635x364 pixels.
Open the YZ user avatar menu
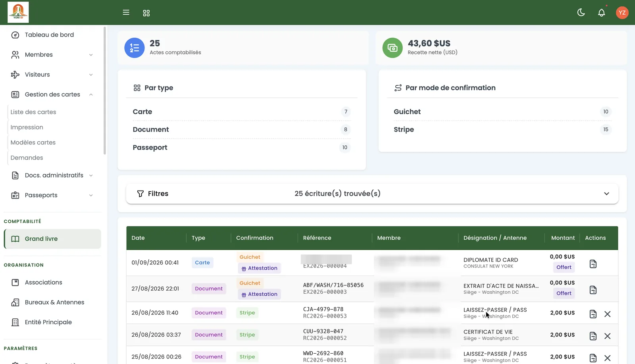click(622, 13)
